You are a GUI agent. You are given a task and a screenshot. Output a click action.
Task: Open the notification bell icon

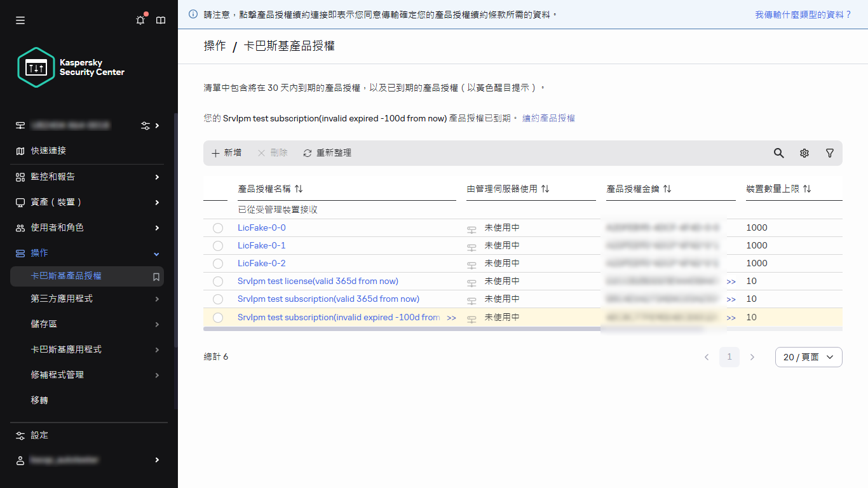pos(140,20)
